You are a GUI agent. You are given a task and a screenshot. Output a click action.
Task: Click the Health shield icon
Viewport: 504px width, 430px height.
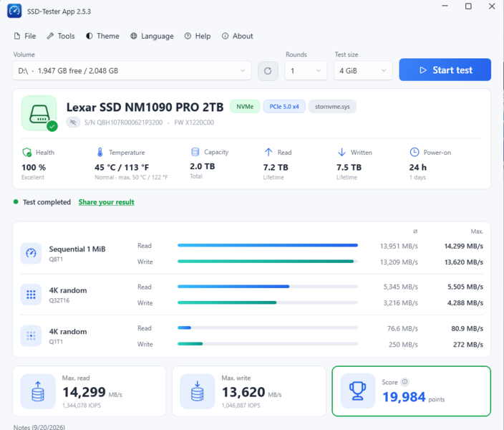coord(27,152)
